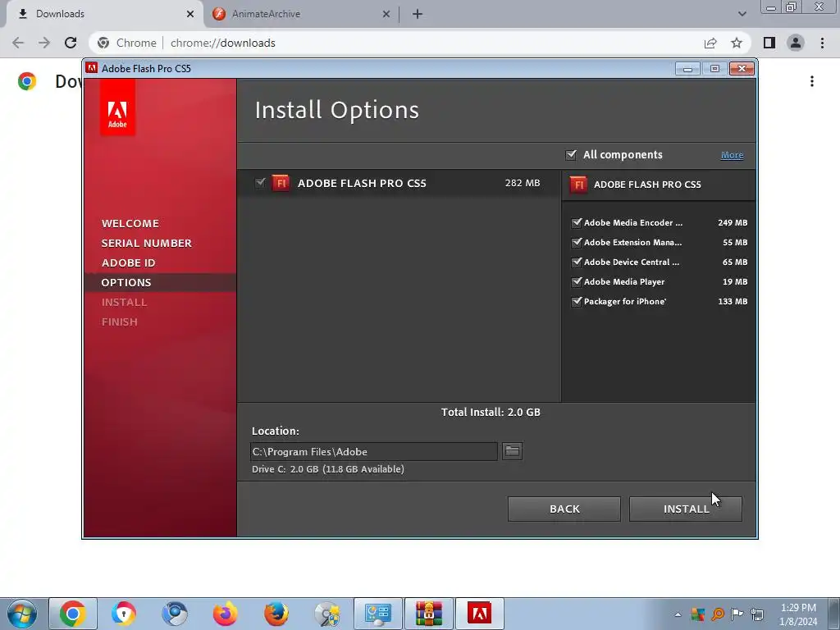Screen dimensions: 840x630
Task: Click the network tray icon
Action: point(757,614)
